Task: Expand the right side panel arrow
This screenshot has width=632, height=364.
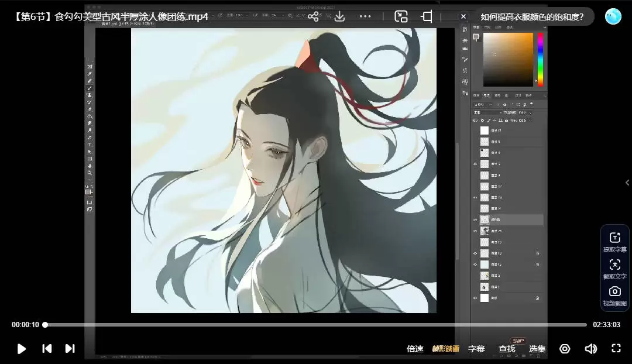Action: [627, 183]
